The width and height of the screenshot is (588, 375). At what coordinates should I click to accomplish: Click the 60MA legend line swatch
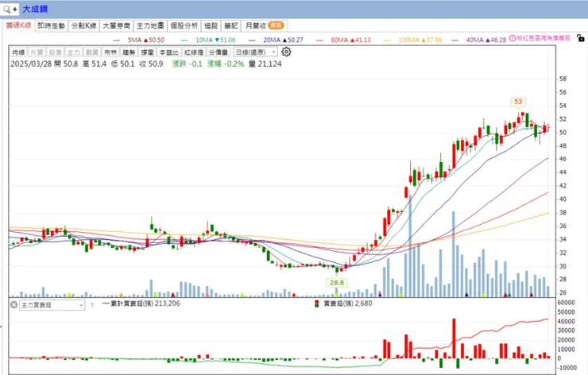[319, 41]
